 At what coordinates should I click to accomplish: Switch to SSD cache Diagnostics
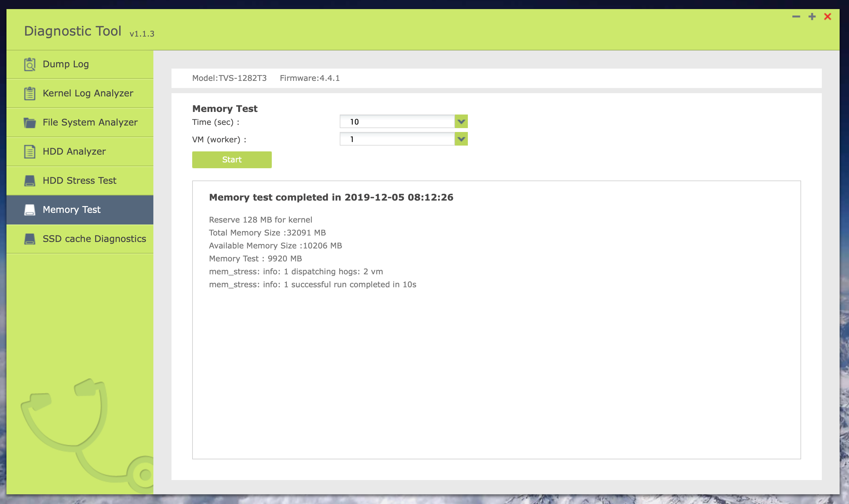tap(94, 239)
